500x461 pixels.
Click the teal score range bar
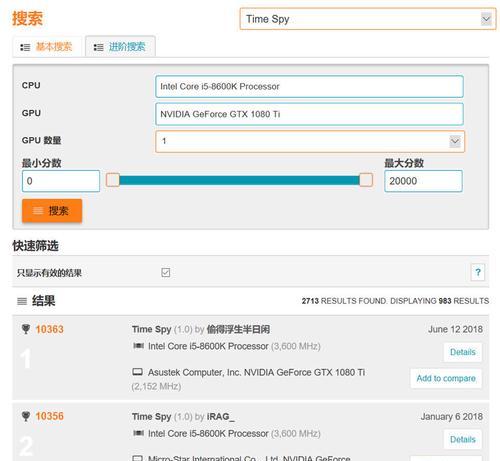tap(239, 180)
